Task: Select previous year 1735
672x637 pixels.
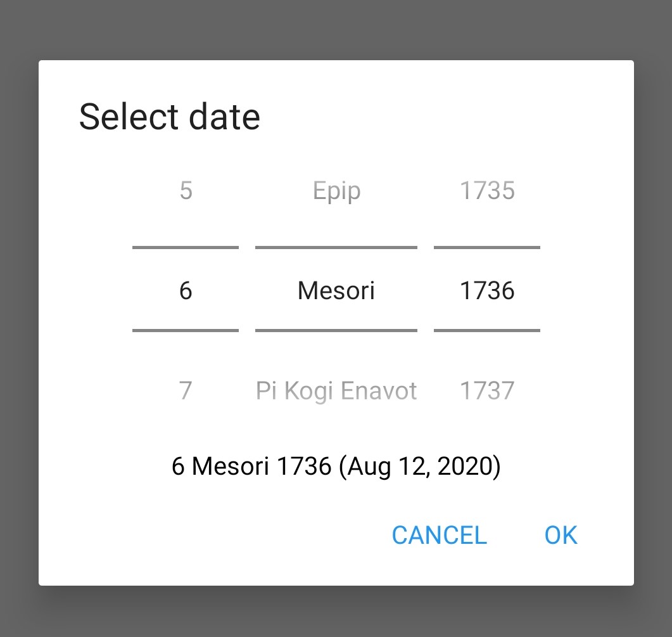Action: pos(487,191)
